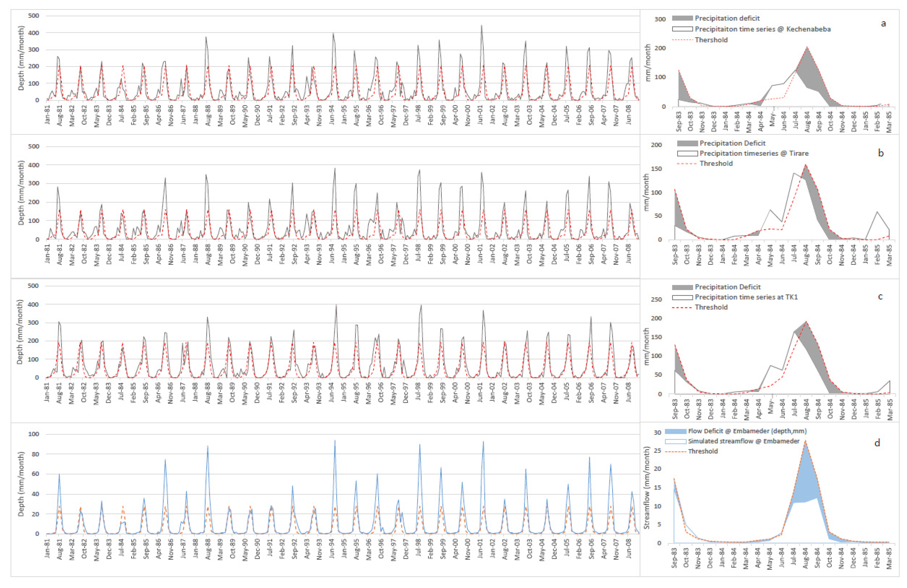
Task: Select the Simulated streamflow @ Embameder legend label
Action: (x=743, y=441)
